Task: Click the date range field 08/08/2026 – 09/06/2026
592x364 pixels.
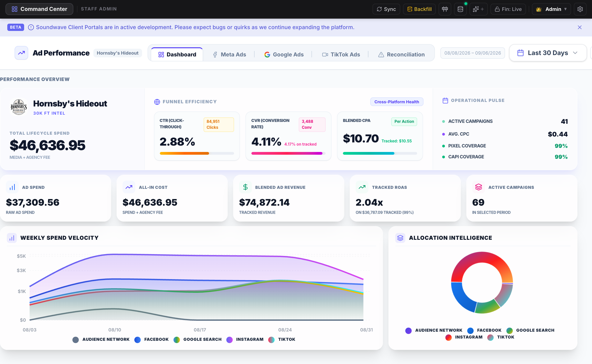Action: click(x=472, y=53)
